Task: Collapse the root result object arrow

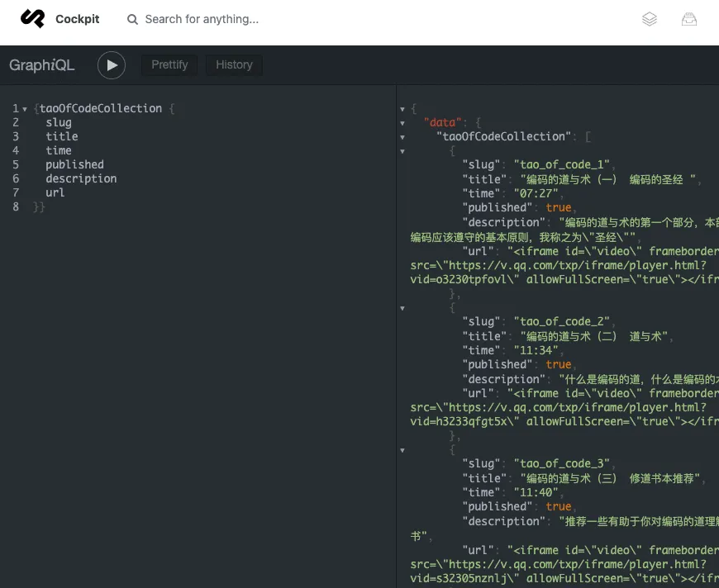Action: click(x=402, y=109)
